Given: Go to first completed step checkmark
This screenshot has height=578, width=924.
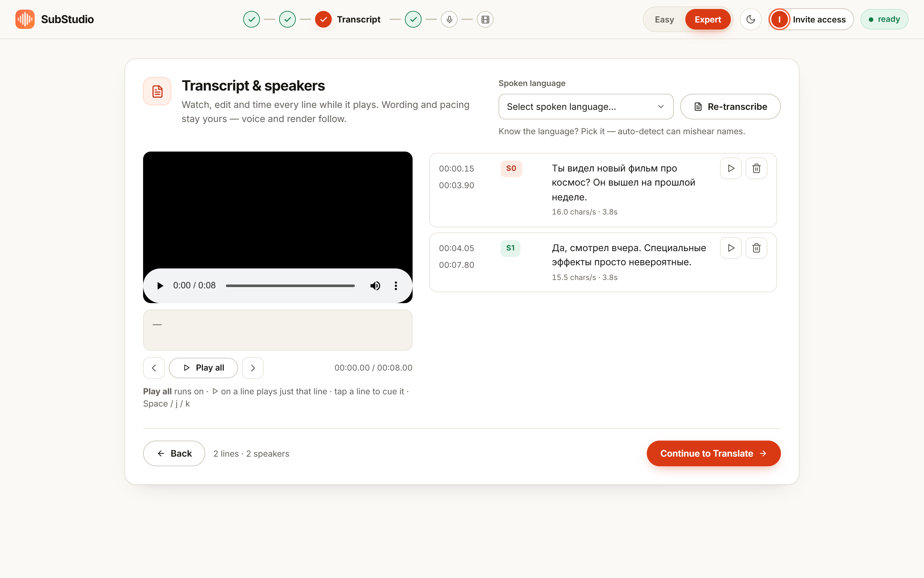Looking at the screenshot, I should tap(251, 19).
